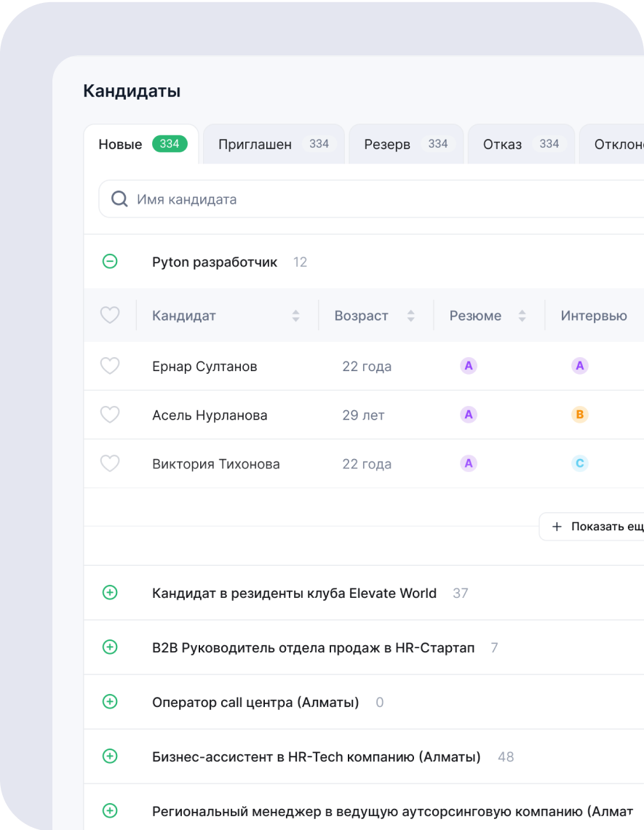Expand Оператор call центра (Алматы) group

[110, 702]
